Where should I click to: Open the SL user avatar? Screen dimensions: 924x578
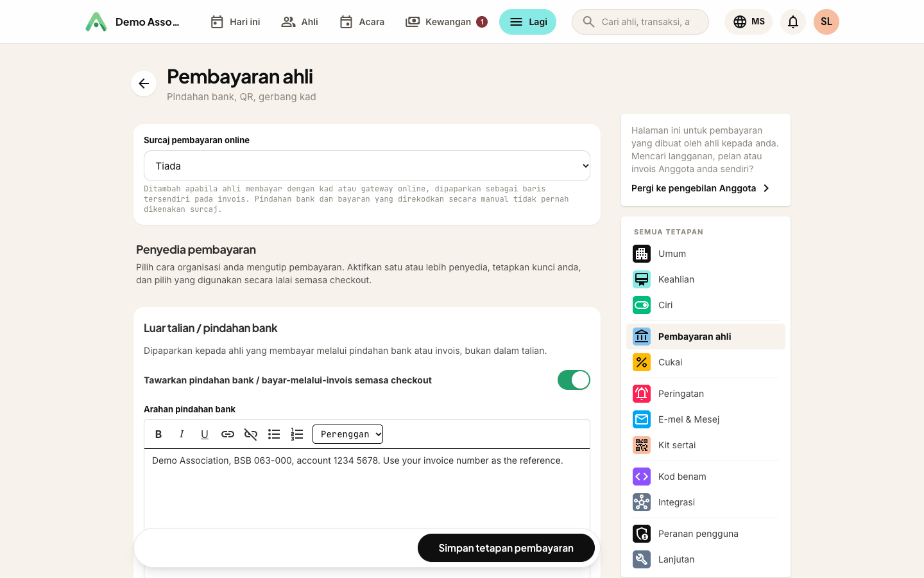click(x=826, y=22)
